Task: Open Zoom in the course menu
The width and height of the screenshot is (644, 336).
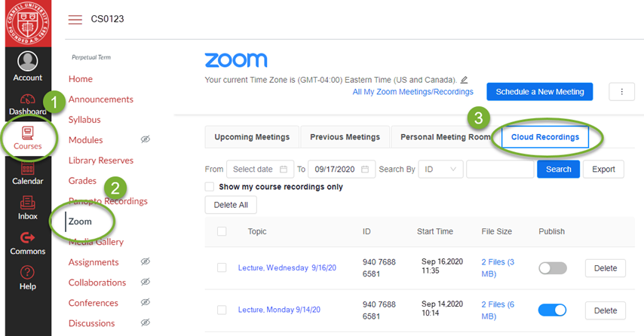Action: 80,221
